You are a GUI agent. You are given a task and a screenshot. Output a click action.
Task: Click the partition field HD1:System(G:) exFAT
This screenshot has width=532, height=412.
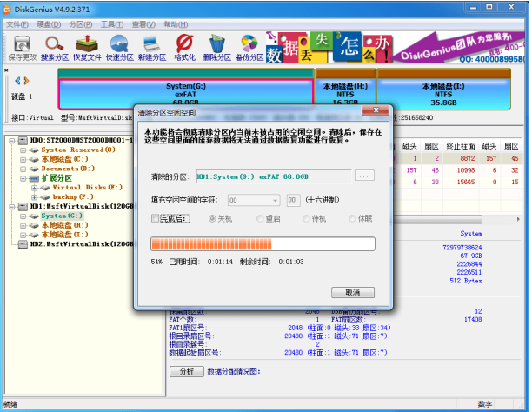click(274, 176)
